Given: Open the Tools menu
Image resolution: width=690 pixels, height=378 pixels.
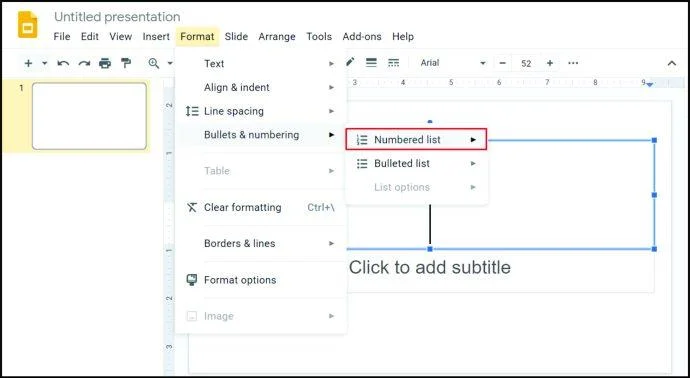Looking at the screenshot, I should click(319, 37).
